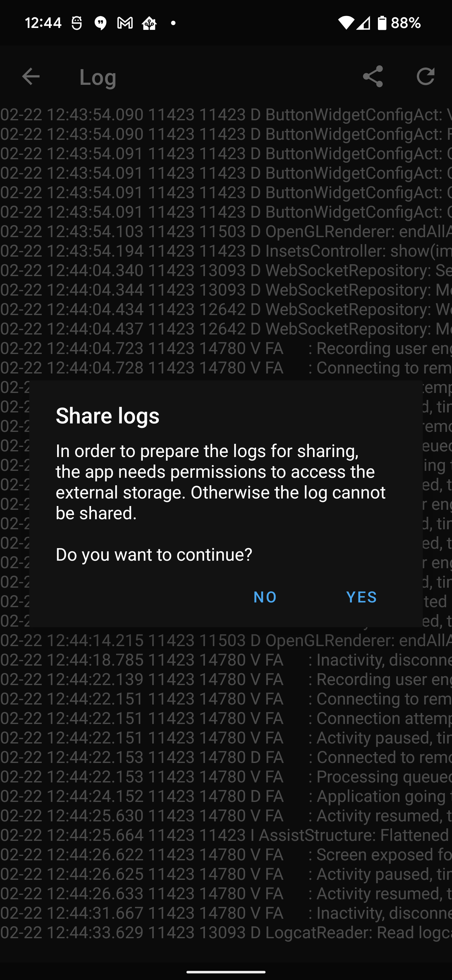Tap the OpenGLRenderer log line at 12:43:54.103
Viewport: 452px width, 980px height.
(226, 231)
